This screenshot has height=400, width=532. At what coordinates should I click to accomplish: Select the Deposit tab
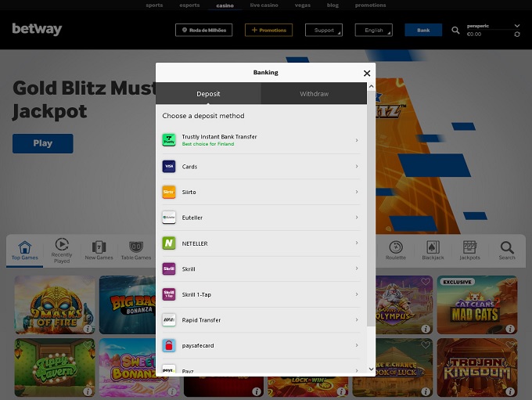[x=208, y=94]
